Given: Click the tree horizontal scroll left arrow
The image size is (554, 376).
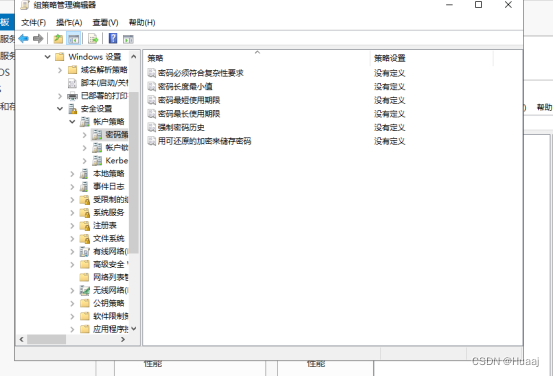Looking at the screenshot, I should [x=22, y=339].
